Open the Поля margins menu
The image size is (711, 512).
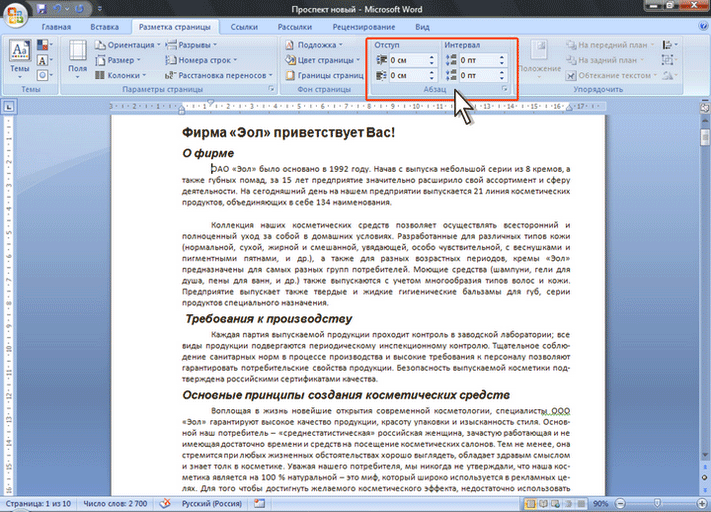(x=78, y=59)
